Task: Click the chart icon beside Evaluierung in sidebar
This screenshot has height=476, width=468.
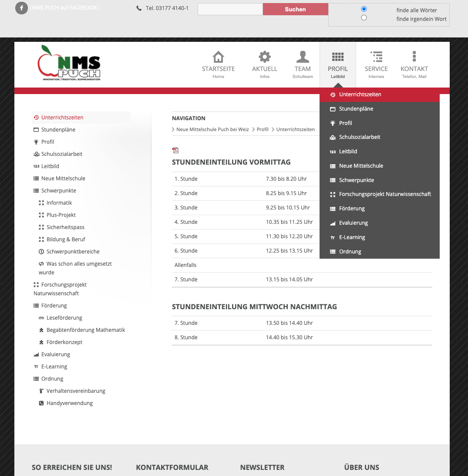Action: [36, 354]
